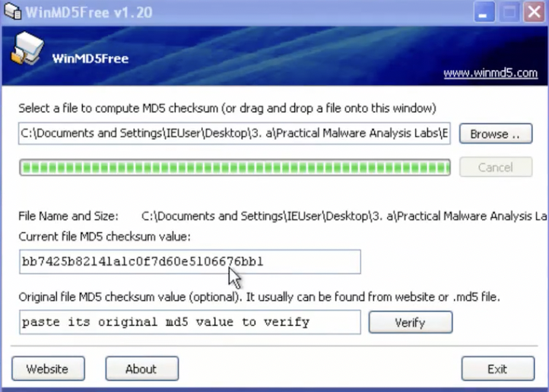The width and height of the screenshot is (549, 392).
Task: Click the WinMD5Free banner title text
Action: coord(90,58)
